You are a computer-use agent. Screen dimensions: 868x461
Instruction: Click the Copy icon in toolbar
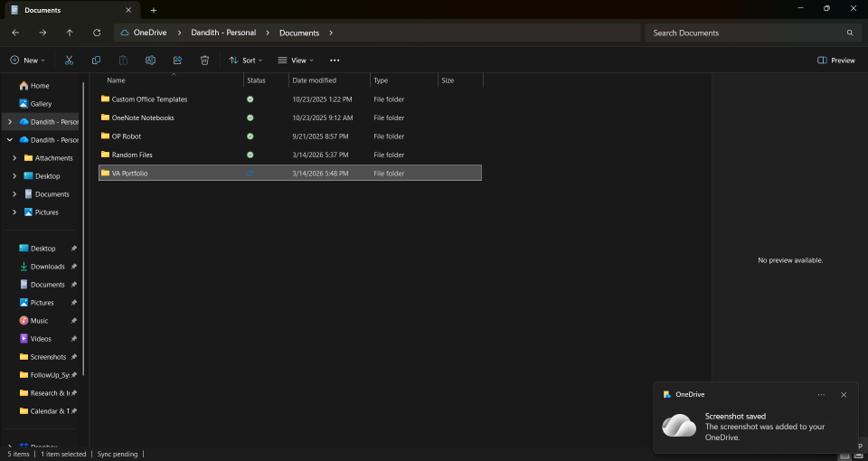pyautogui.click(x=96, y=61)
